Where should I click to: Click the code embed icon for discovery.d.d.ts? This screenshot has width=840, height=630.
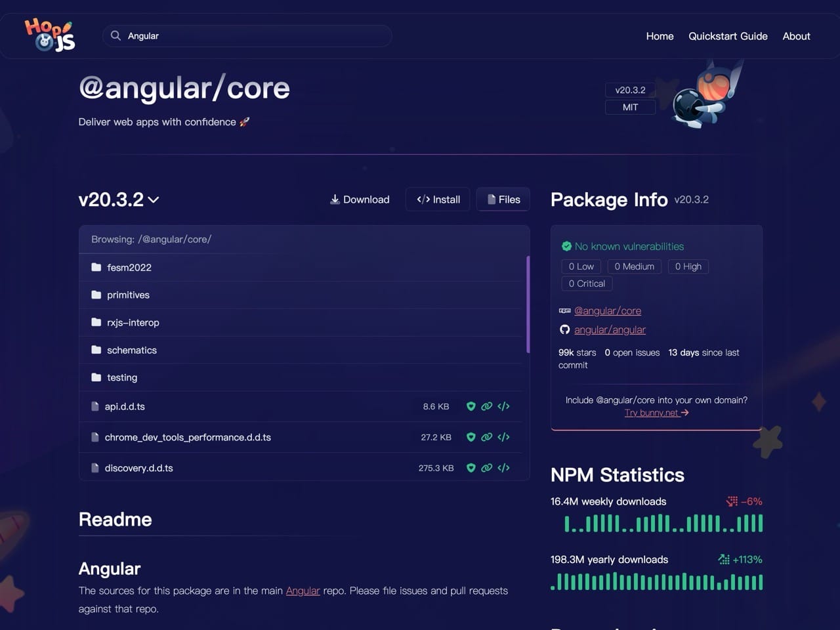[x=503, y=468]
